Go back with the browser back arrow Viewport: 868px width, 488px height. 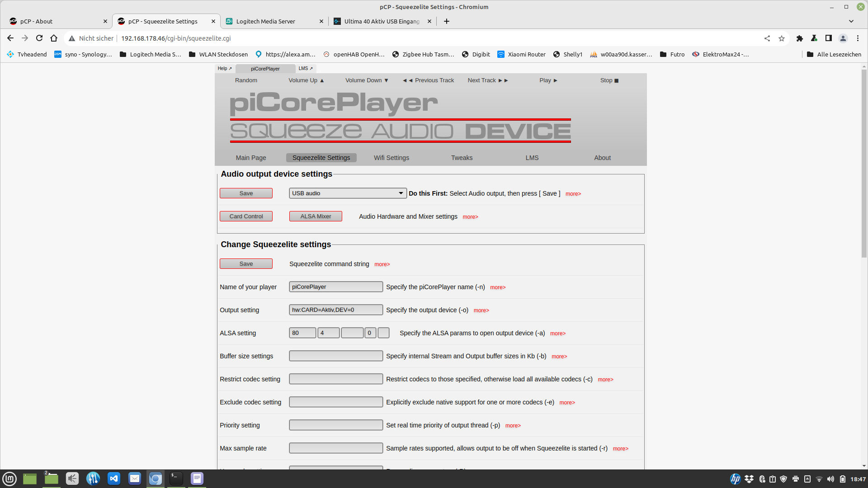coord(10,38)
